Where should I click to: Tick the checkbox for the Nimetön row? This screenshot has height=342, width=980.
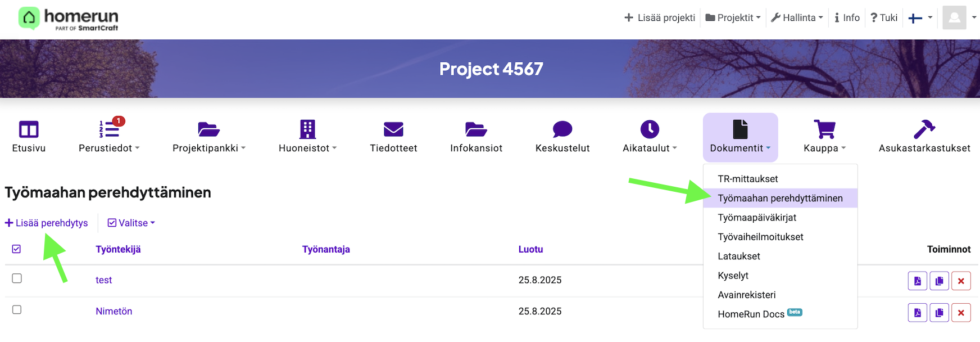(17, 310)
